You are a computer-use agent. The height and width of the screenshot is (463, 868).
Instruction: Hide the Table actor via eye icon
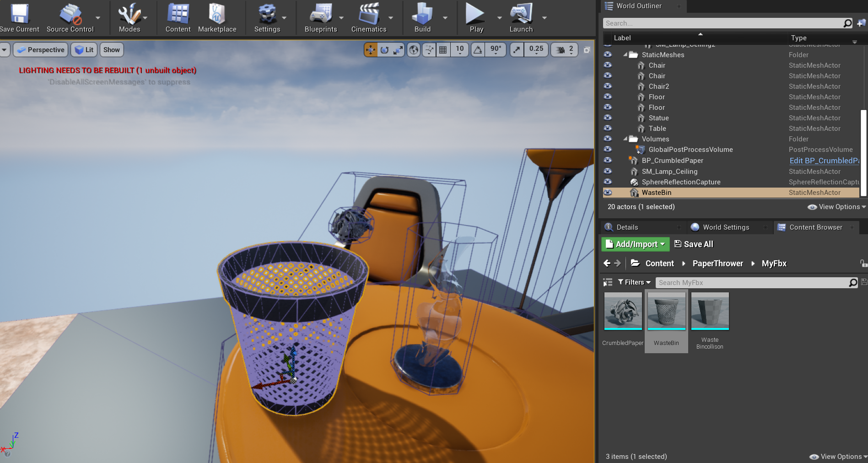pyautogui.click(x=608, y=128)
